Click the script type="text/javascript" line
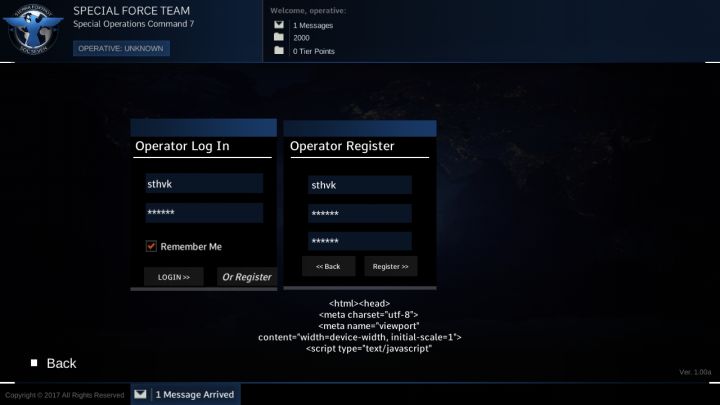Image resolution: width=720 pixels, height=405 pixels. click(369, 349)
